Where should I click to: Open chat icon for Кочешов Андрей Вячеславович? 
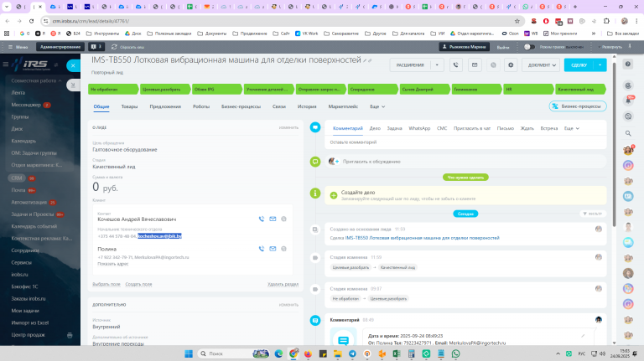point(283,219)
